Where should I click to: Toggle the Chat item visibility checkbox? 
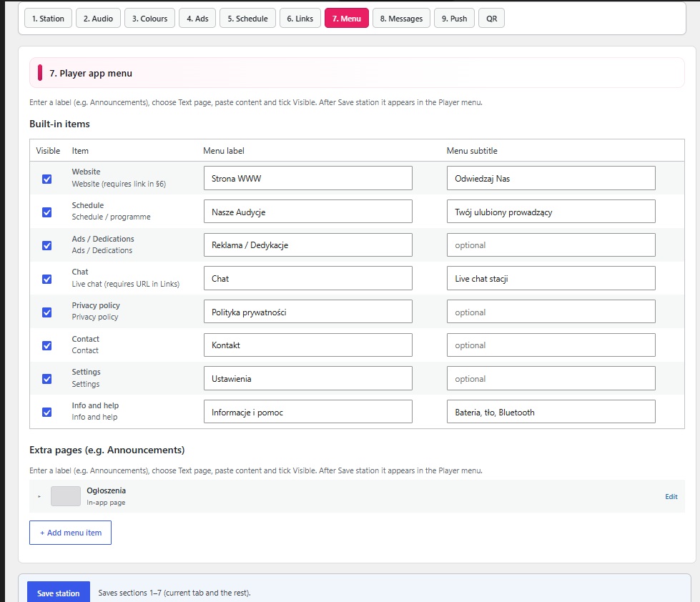47,279
